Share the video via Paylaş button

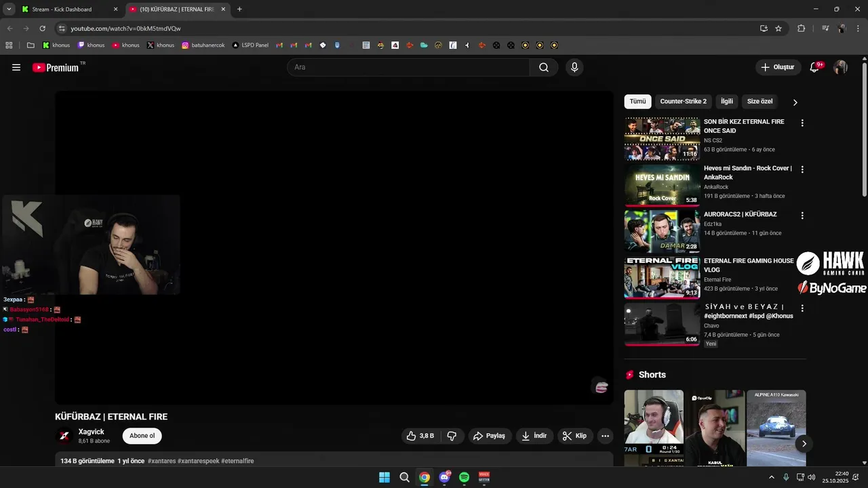point(489,436)
